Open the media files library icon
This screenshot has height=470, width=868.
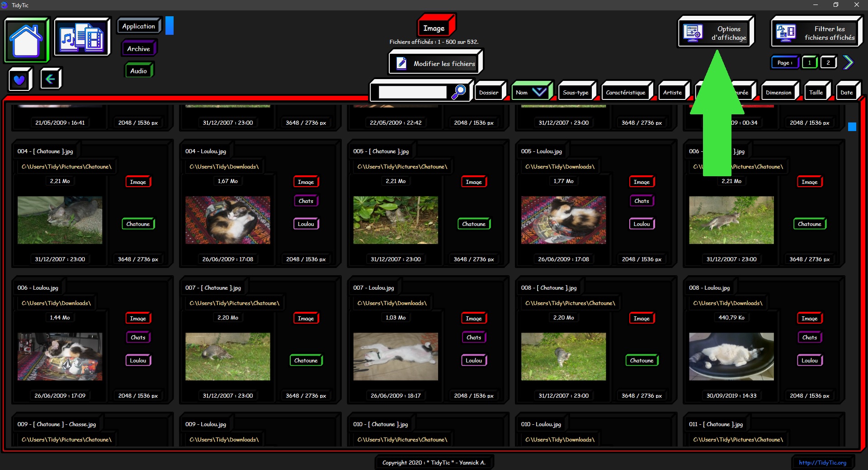coord(82,37)
